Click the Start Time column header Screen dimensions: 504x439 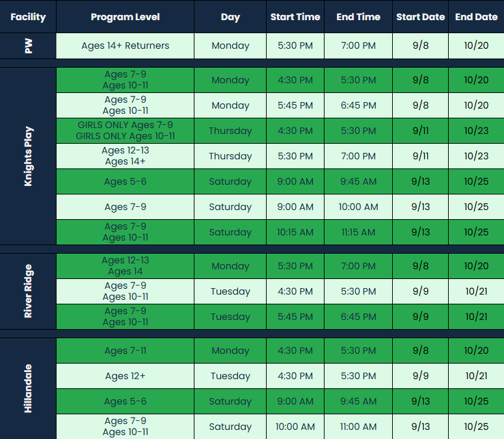[x=295, y=17]
